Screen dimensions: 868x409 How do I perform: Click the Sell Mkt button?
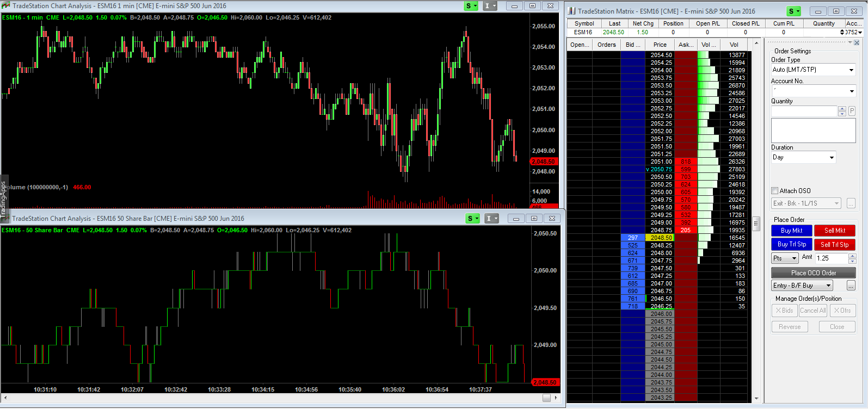pyautogui.click(x=835, y=231)
